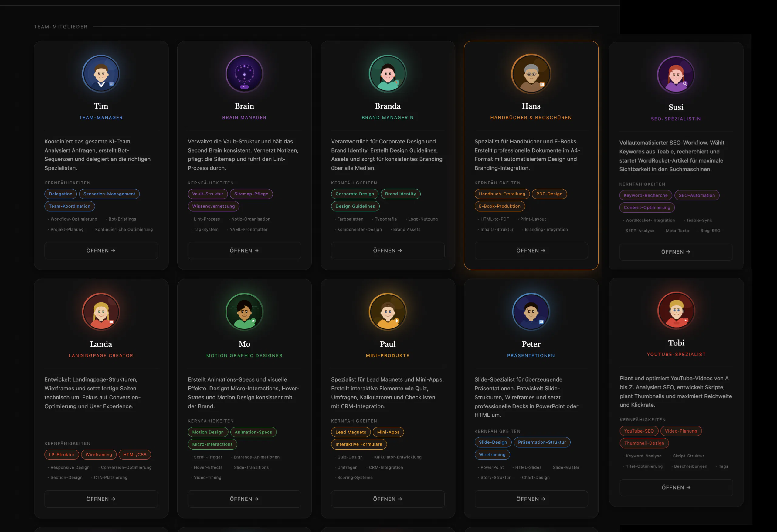Image resolution: width=777 pixels, height=532 pixels.
Task: Click Hans's orange avatar icon
Action: 531,74
